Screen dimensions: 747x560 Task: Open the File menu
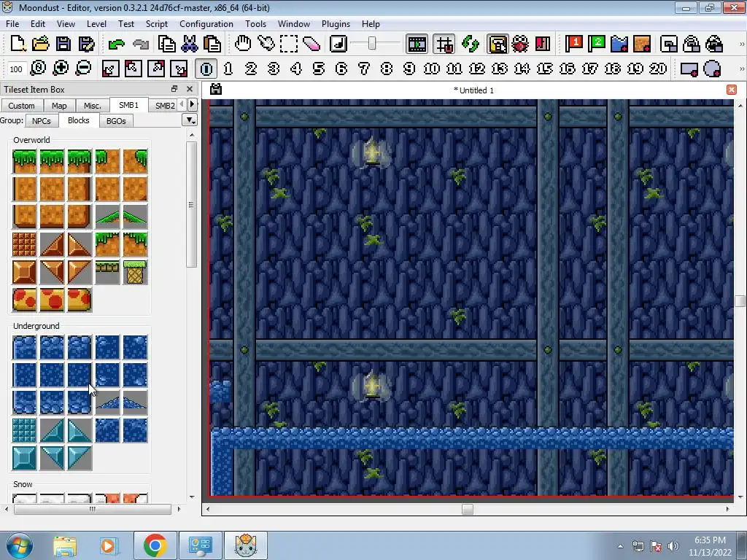tap(12, 24)
